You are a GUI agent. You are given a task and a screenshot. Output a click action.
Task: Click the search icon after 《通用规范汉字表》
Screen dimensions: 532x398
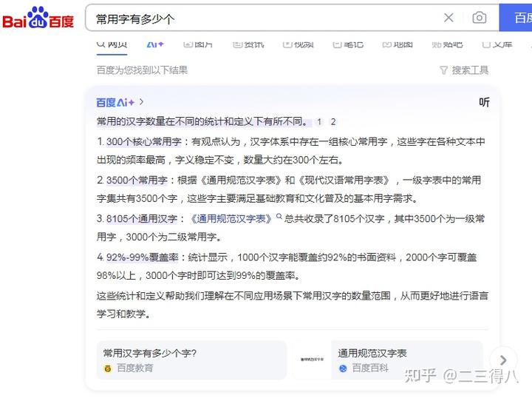[279, 216]
